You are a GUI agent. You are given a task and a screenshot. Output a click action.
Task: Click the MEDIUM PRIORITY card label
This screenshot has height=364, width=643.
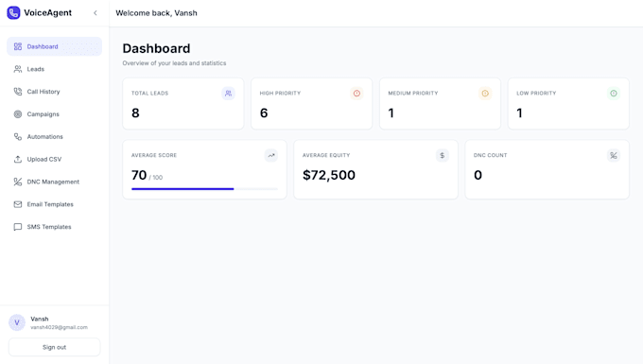pos(413,94)
